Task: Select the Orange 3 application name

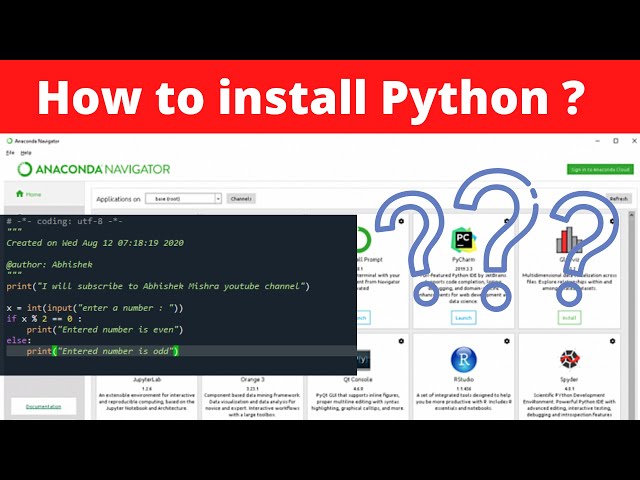Action: tap(252, 380)
